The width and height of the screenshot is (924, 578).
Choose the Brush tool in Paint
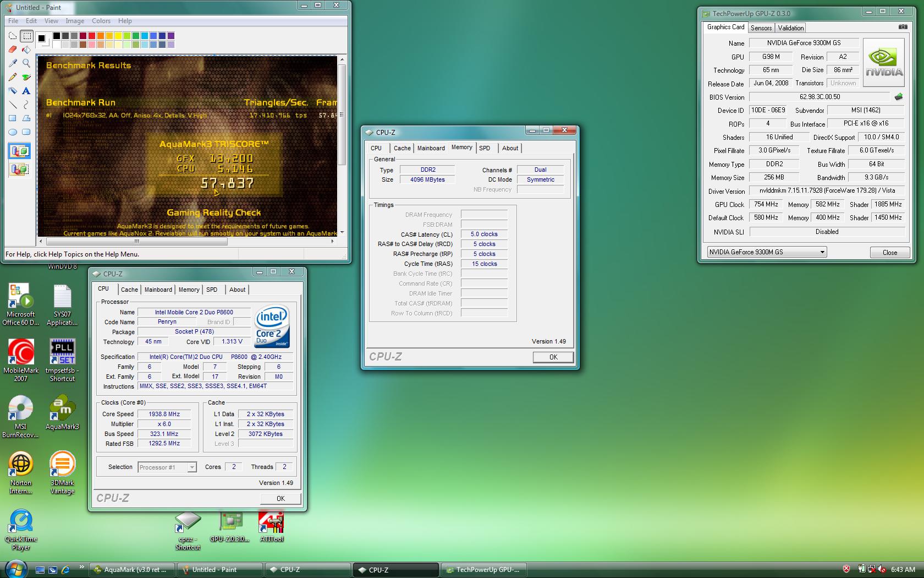click(26, 77)
